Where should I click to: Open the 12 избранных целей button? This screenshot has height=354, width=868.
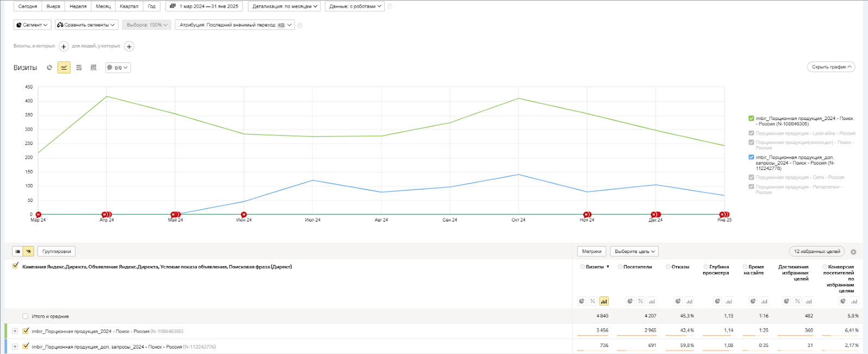coord(817,251)
